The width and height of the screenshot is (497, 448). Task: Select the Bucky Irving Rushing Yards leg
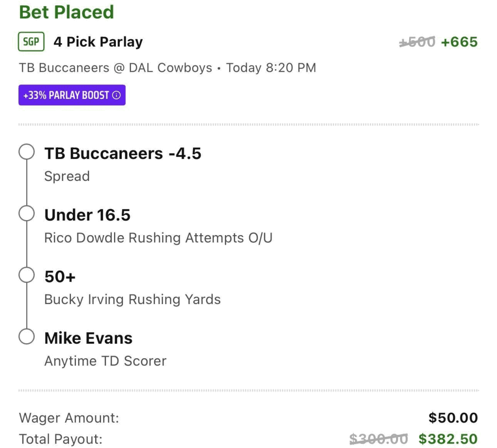click(133, 300)
